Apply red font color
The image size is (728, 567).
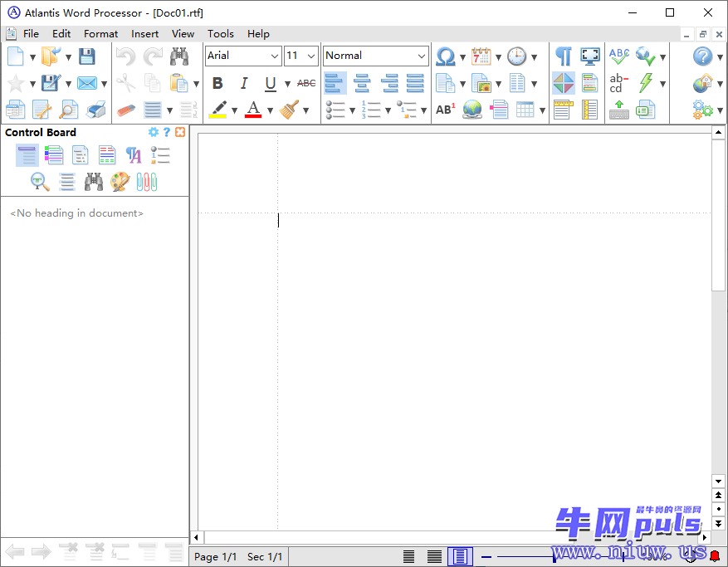coord(253,110)
